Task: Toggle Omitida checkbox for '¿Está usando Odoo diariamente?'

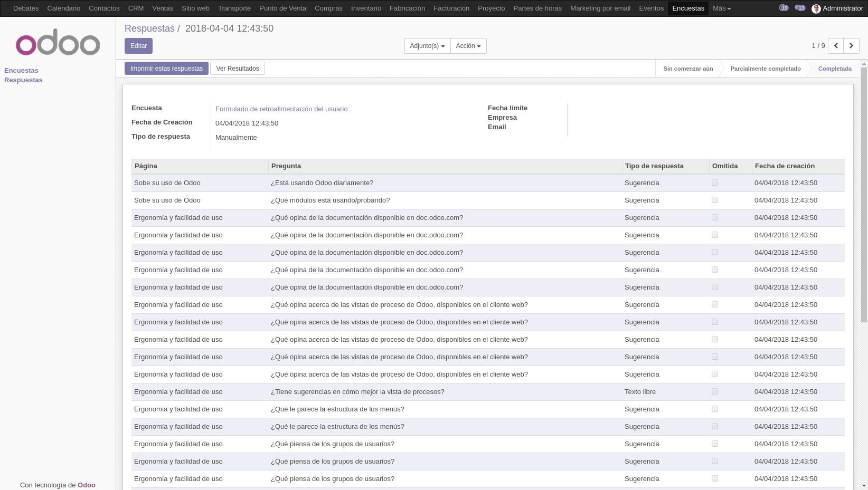Action: (715, 182)
